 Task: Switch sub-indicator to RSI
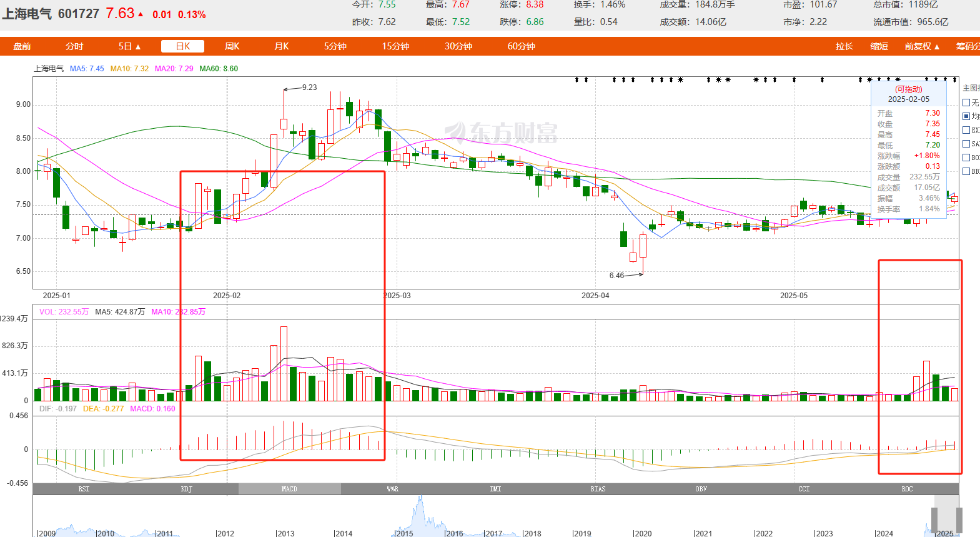pyautogui.click(x=84, y=489)
